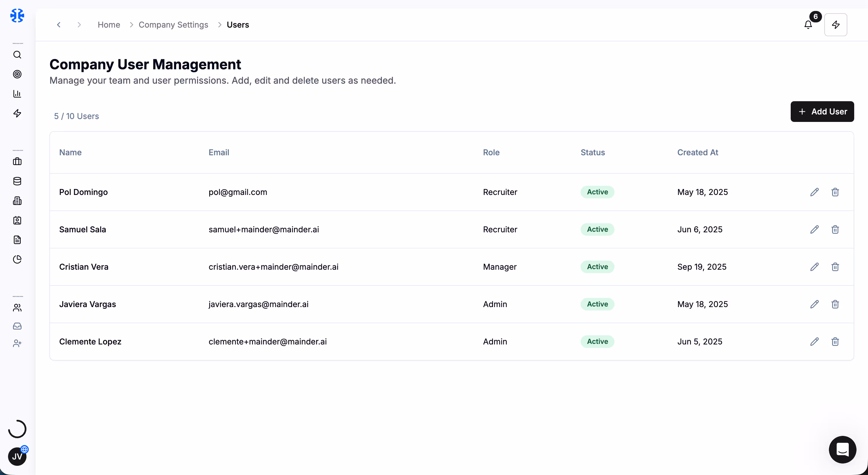The width and height of the screenshot is (868, 475).
Task: Click the notification bell icon
Action: [808, 25]
